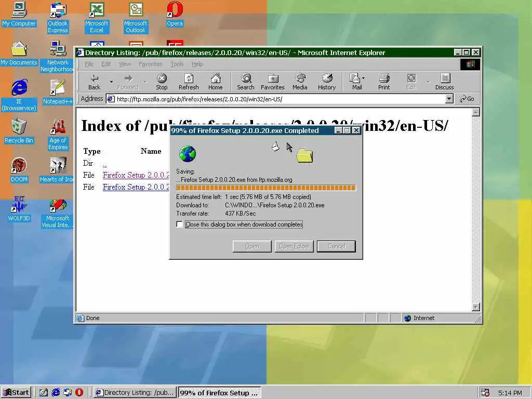Click the yellow folder icon in download dialog
Viewport: 532px width, 399px height.
[304, 155]
